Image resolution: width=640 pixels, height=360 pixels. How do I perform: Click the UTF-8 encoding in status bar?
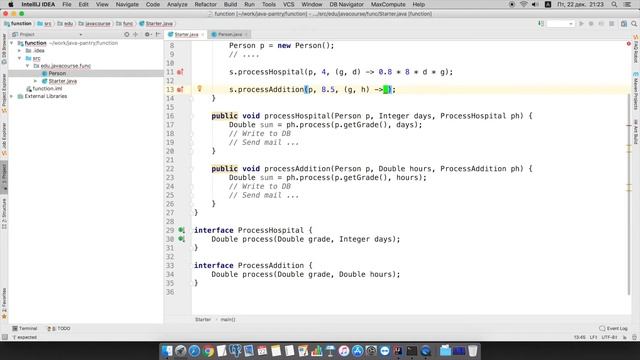coord(610,338)
